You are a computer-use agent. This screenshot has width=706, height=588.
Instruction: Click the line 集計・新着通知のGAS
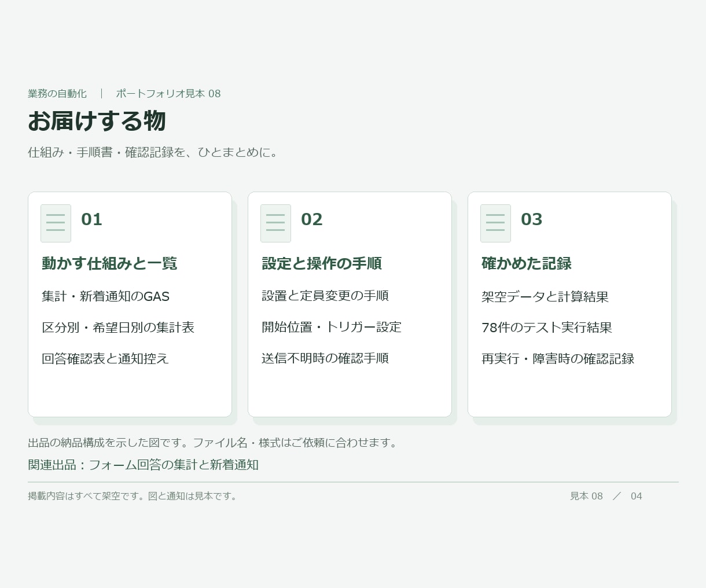pos(105,296)
